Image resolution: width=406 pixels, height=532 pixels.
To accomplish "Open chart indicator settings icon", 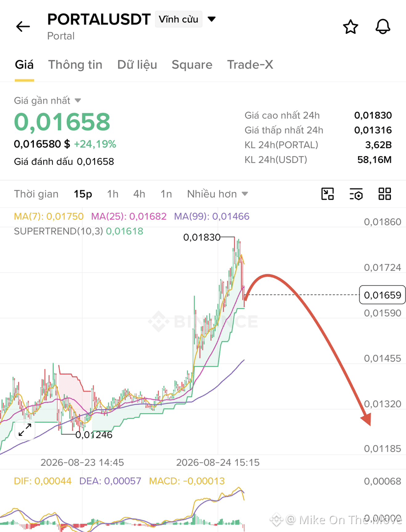I will pos(356,194).
